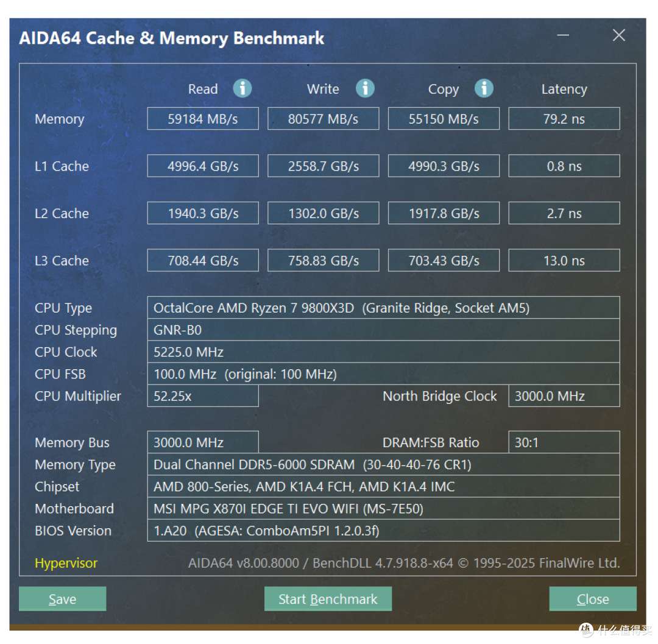Click the L1 Cache row label
658x644 pixels.
click(62, 166)
